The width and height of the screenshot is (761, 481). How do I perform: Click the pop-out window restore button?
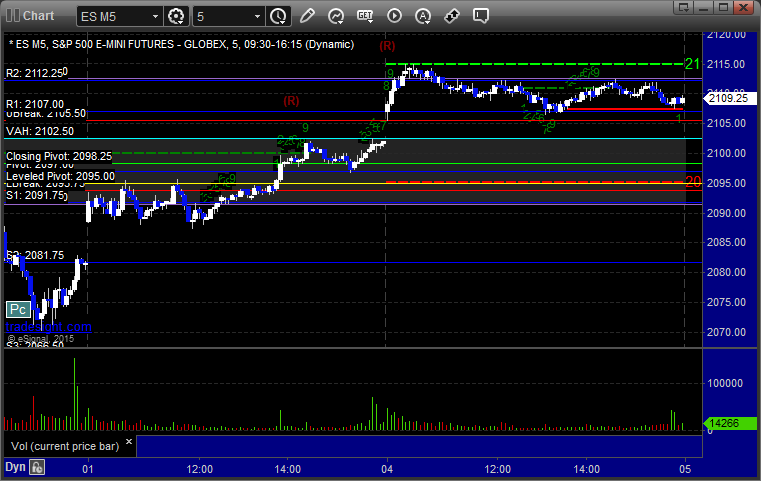click(x=684, y=7)
